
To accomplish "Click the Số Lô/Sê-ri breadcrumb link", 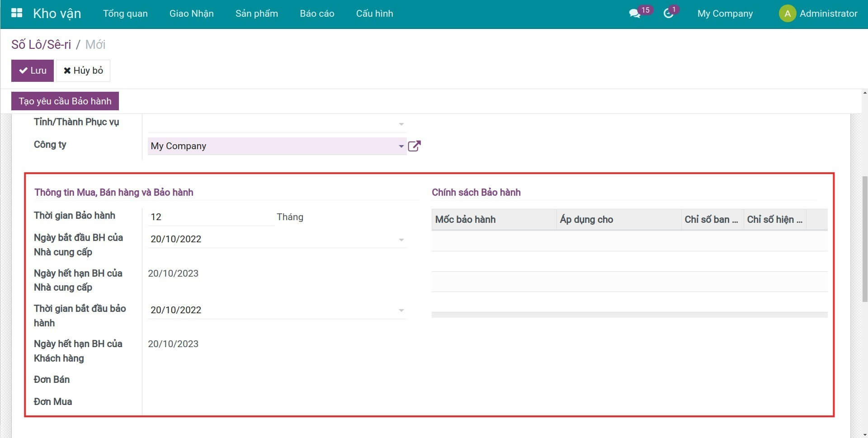I will (x=41, y=44).
